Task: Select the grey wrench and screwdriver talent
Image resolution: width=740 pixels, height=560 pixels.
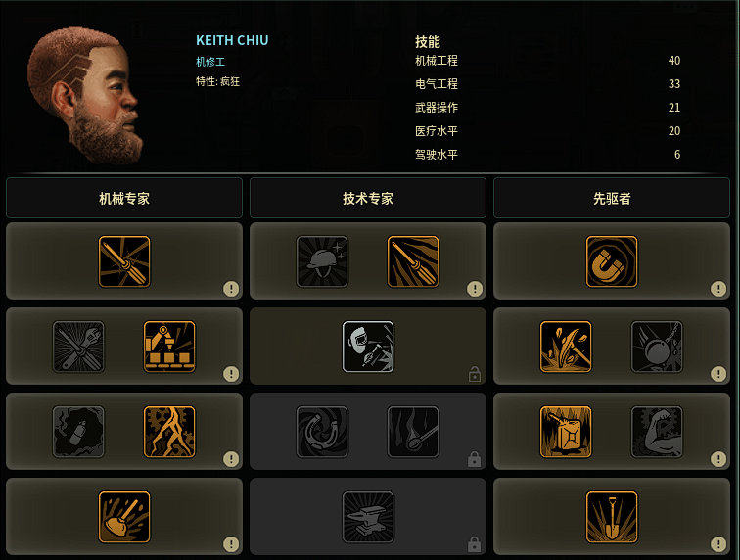Action: [78, 347]
